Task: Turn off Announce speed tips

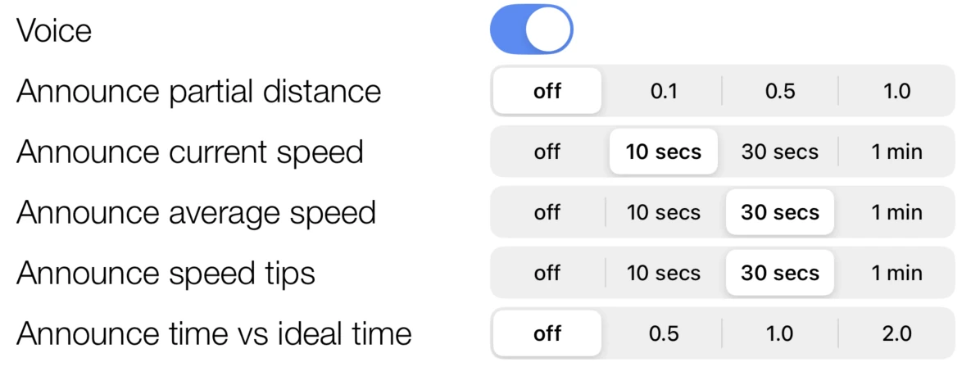Action: pyautogui.click(x=547, y=273)
